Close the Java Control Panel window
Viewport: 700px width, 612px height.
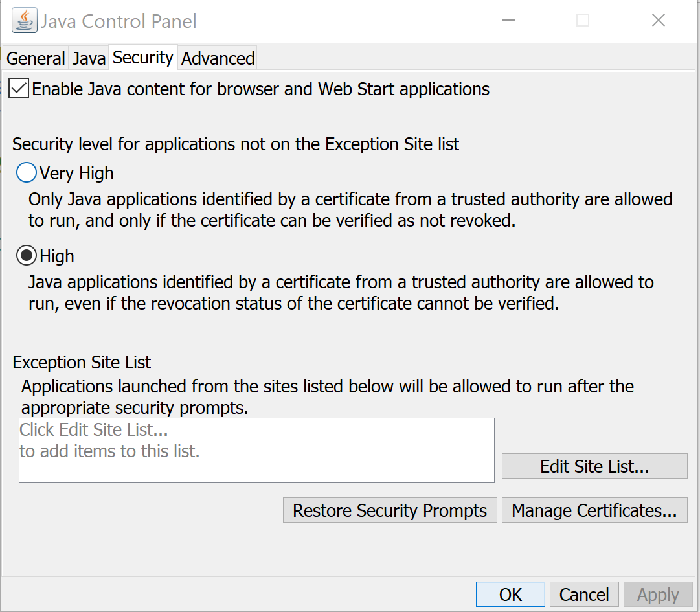click(x=659, y=20)
